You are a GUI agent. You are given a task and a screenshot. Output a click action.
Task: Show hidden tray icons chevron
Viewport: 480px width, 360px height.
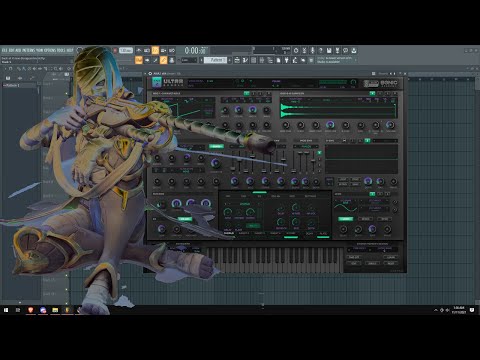(x=436, y=310)
